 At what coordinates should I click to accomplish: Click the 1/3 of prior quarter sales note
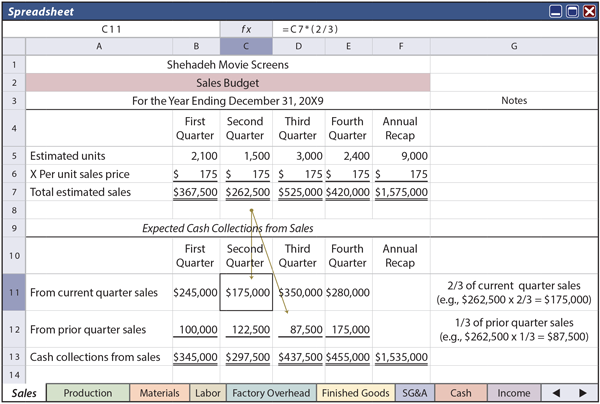(x=514, y=329)
